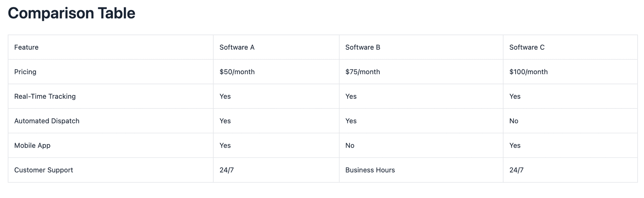Click Software C's 24/7 support cell

(570, 170)
